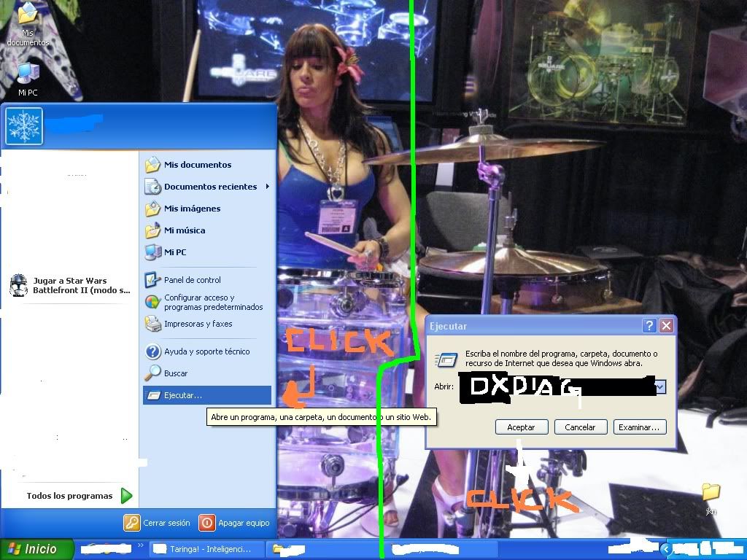
Task: Expand Documentos recientes submenu arrow
Action: 268,187
